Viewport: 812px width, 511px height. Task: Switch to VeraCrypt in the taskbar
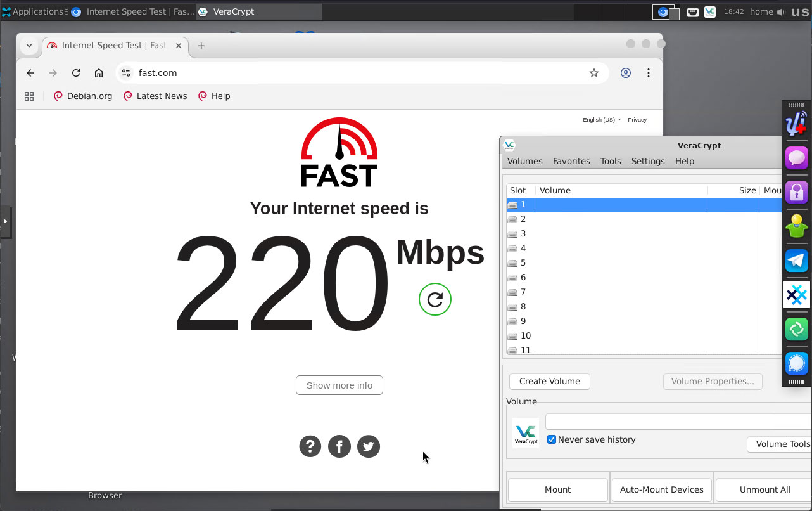point(259,11)
